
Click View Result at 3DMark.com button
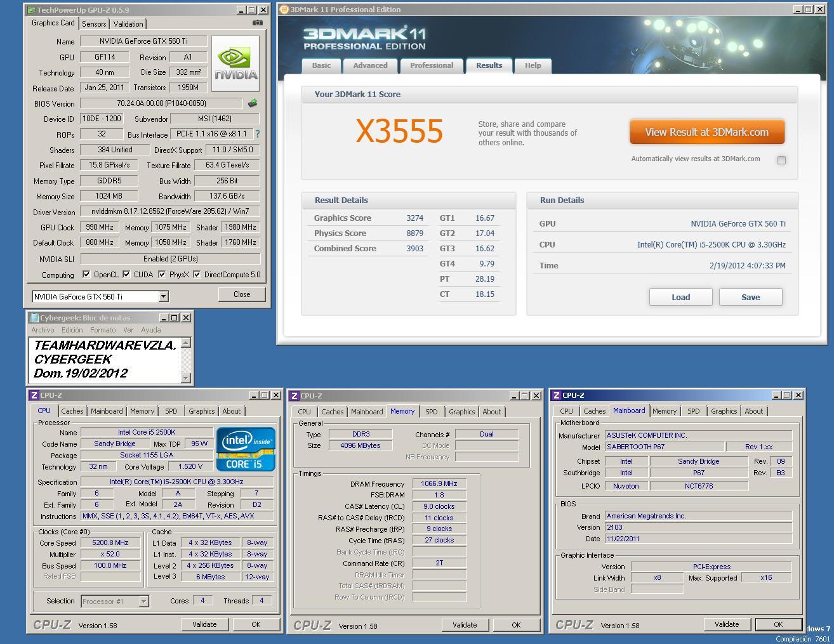pyautogui.click(x=707, y=132)
